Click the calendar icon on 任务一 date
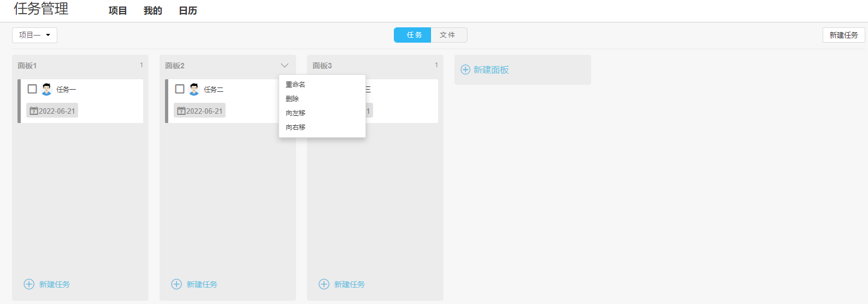868x304 pixels. pyautogui.click(x=33, y=111)
